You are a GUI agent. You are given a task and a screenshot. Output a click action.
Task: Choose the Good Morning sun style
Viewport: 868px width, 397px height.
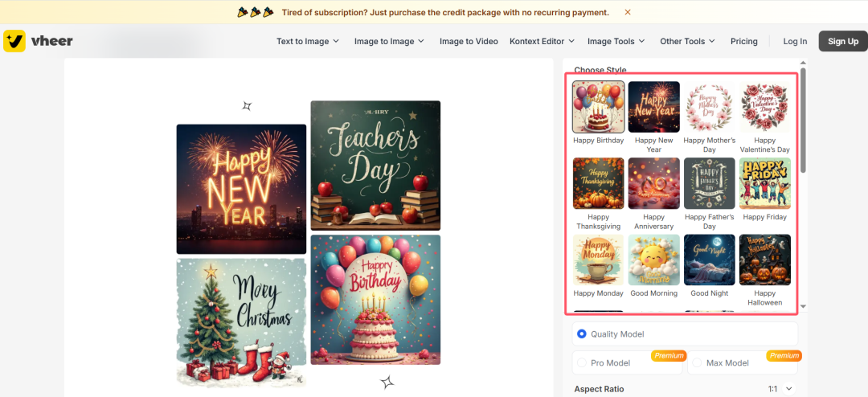[653, 260]
